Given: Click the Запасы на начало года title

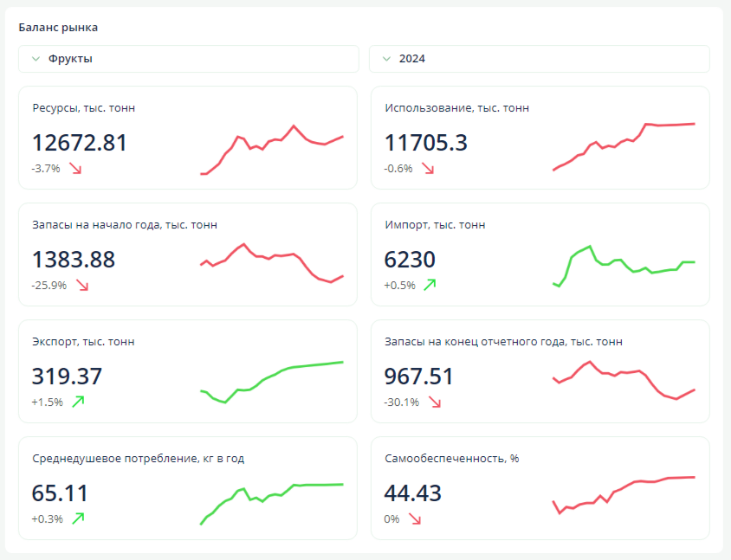Looking at the screenshot, I should 125,225.
